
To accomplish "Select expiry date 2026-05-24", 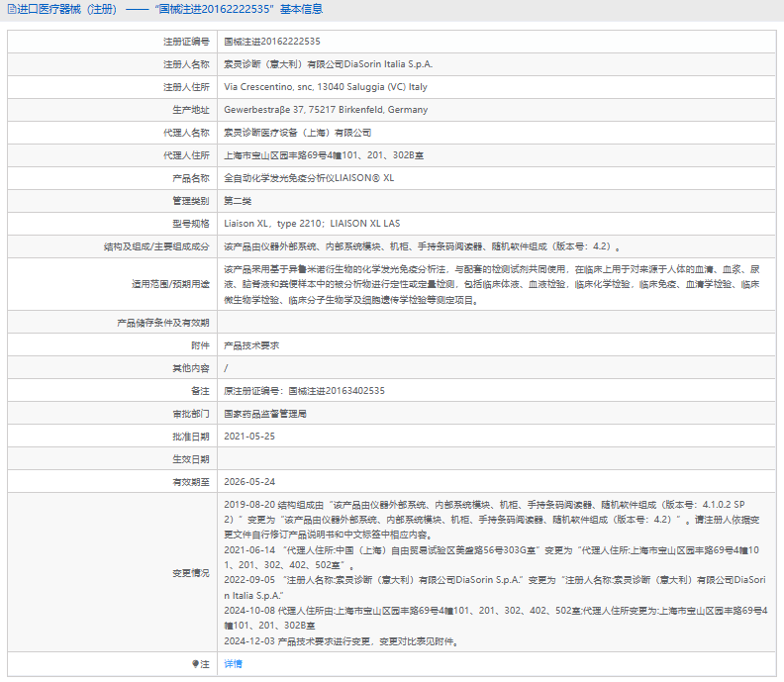I will tap(249, 482).
